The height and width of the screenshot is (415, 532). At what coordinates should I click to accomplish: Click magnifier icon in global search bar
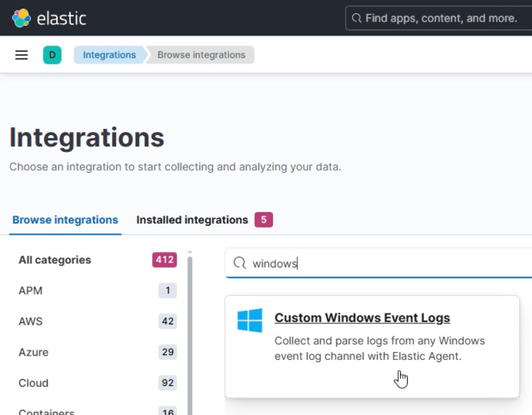click(356, 18)
